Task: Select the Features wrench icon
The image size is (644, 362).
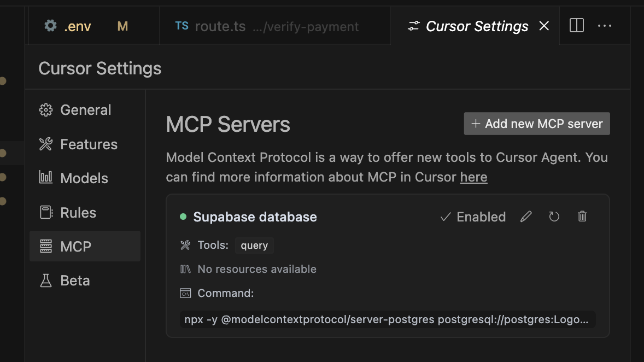Action: click(46, 144)
